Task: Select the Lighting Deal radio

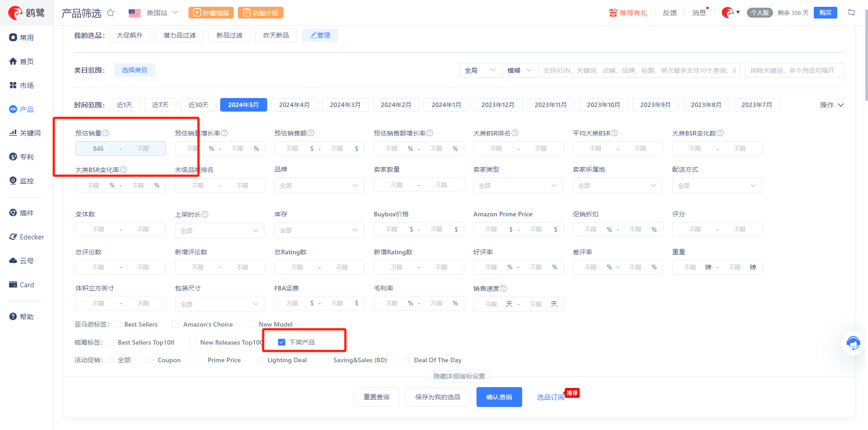Action: click(x=260, y=360)
